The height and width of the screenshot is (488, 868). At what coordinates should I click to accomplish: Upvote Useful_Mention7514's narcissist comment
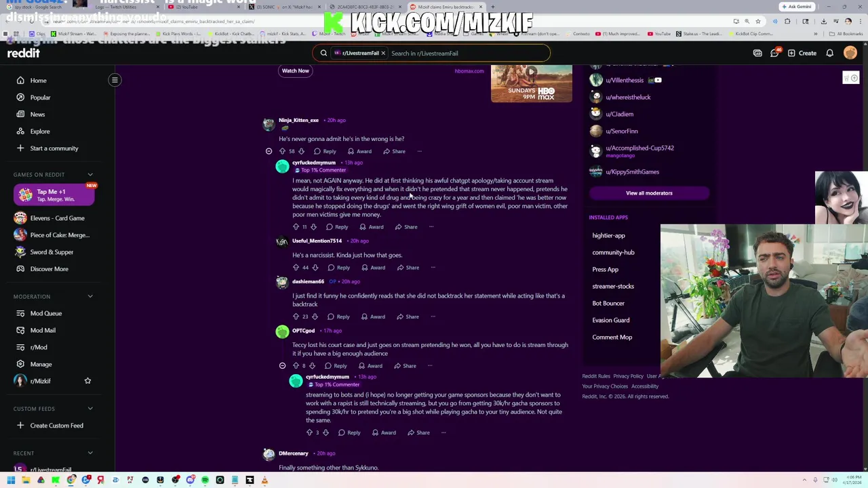click(296, 268)
